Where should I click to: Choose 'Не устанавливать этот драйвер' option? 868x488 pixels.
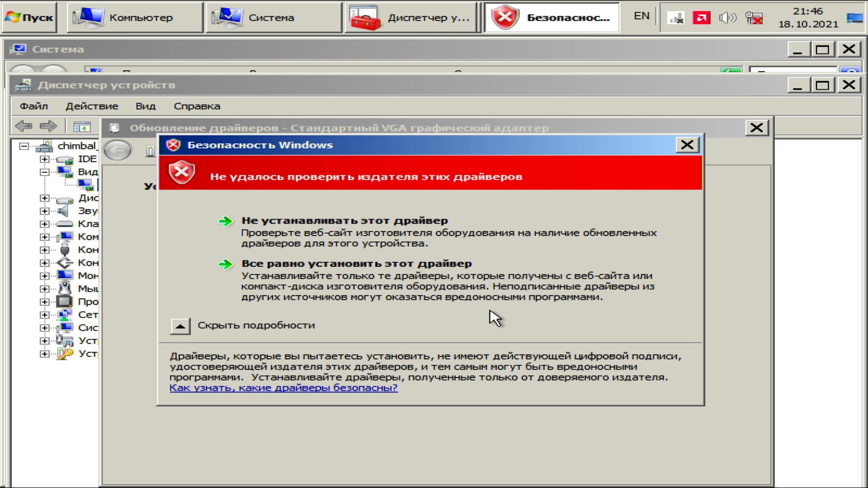(x=344, y=221)
